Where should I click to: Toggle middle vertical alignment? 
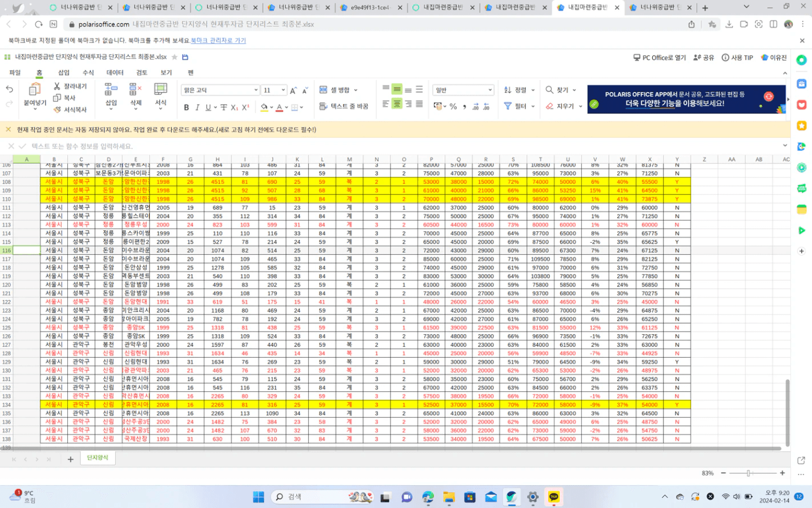point(397,90)
